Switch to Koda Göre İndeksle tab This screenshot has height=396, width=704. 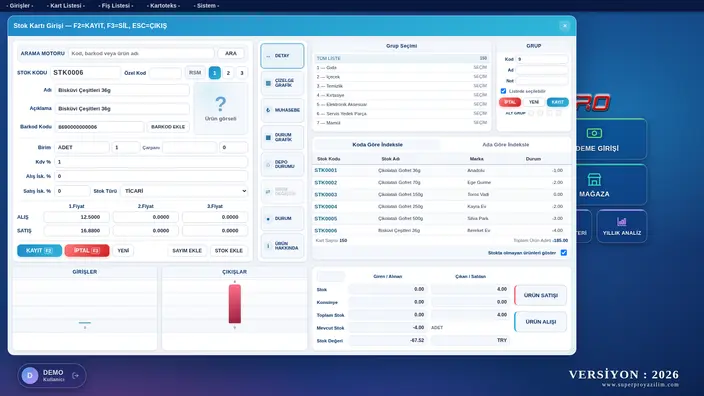[x=377, y=145]
